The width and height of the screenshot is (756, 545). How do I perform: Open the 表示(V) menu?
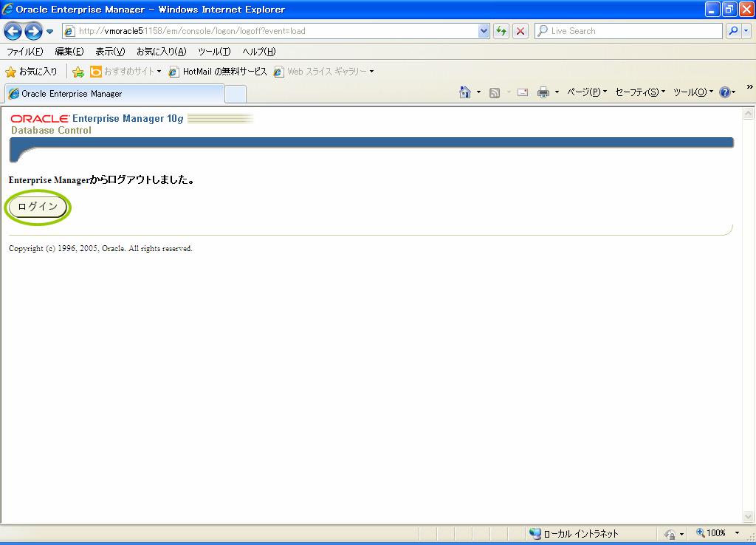click(110, 52)
